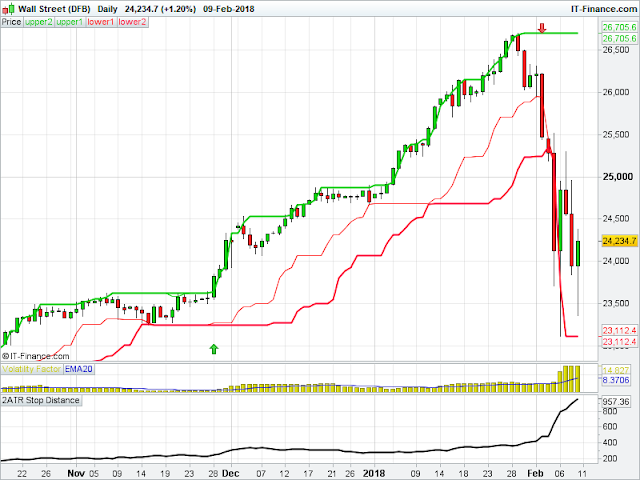Click the Feb month label on time axis
This screenshot has height=480, width=640.
click(536, 473)
